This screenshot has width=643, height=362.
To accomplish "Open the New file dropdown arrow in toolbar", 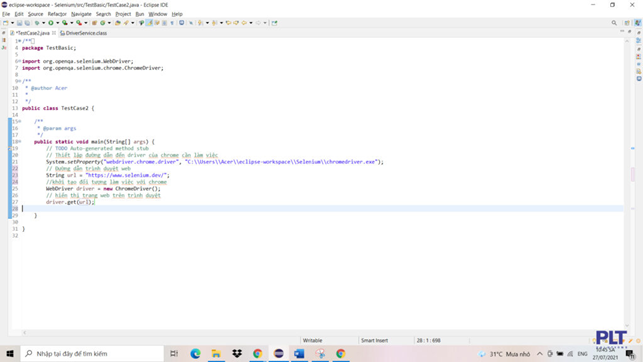I will tap(12, 23).
